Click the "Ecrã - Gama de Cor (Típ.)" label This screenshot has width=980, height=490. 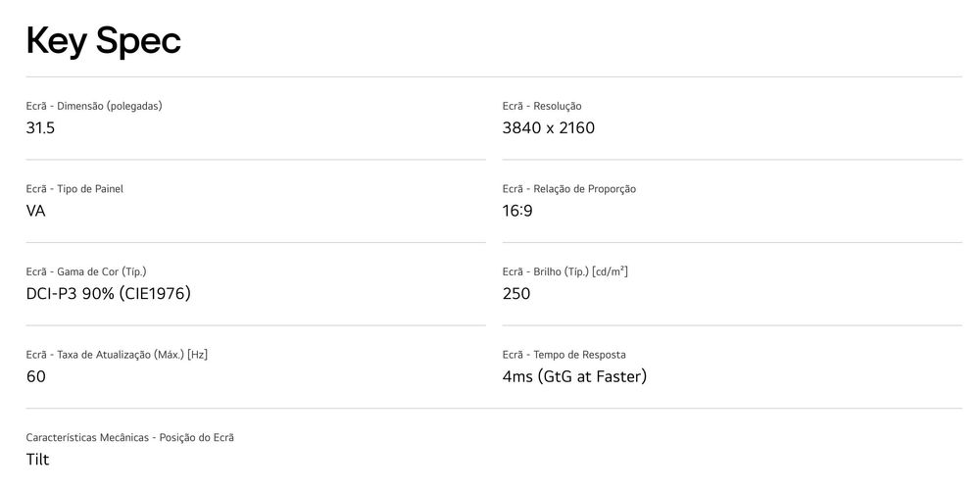[x=86, y=271]
